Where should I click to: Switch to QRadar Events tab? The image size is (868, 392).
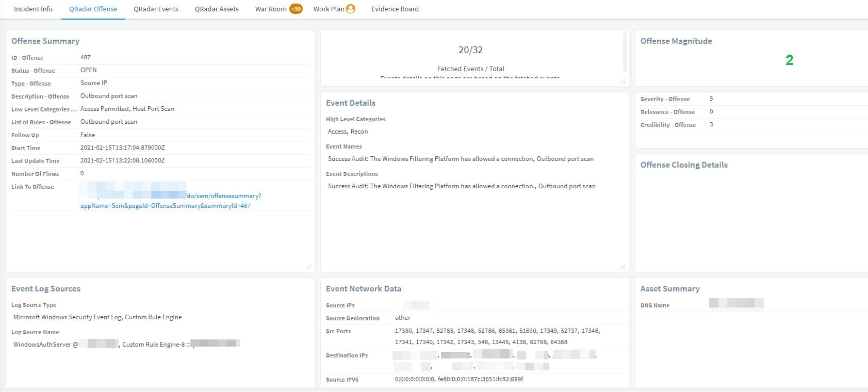coord(156,9)
